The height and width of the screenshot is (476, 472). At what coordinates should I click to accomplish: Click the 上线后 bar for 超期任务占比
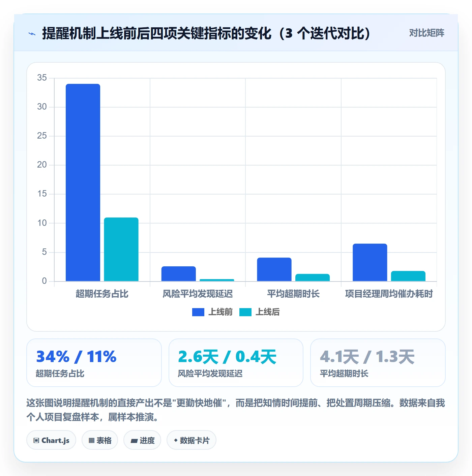tap(121, 249)
